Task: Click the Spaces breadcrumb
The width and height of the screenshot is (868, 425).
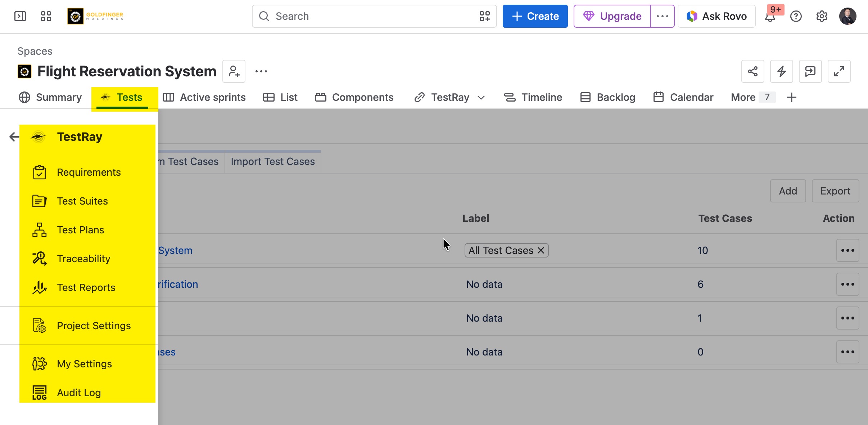Action: [35, 51]
